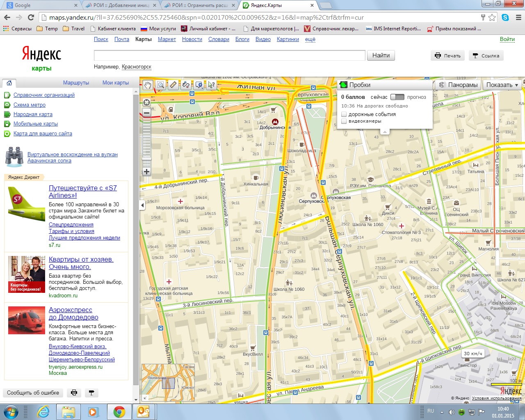The width and height of the screenshot is (525, 420).
Task: Click the Skype extension icon in Chrome toolbar
Action: (x=505, y=17)
